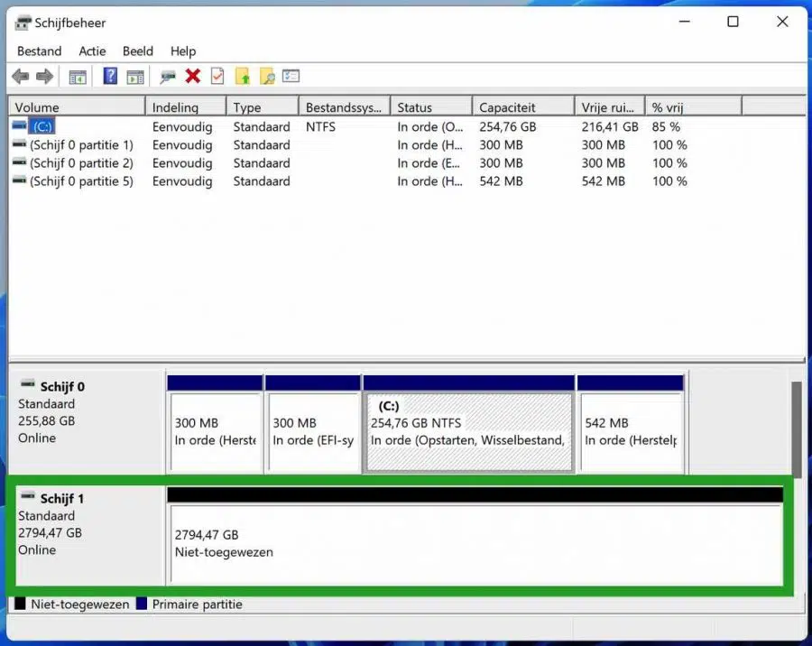812x646 pixels.
Task: Click the Forward arrow toolbar icon
Action: (44, 77)
